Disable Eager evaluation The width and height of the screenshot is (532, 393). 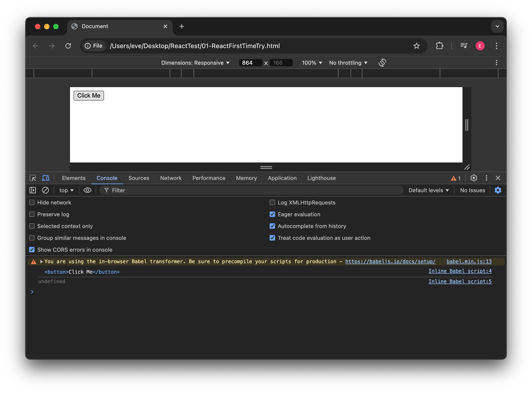(x=272, y=214)
